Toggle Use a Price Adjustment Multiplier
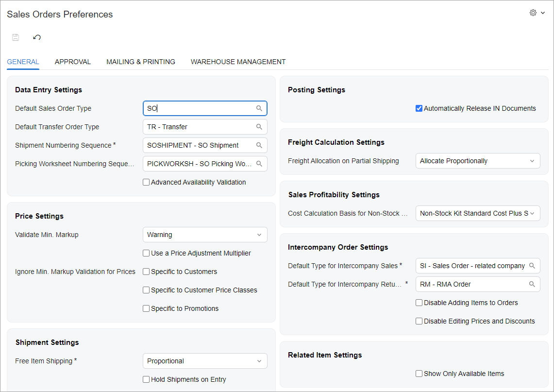This screenshot has height=392, width=554. click(x=146, y=253)
